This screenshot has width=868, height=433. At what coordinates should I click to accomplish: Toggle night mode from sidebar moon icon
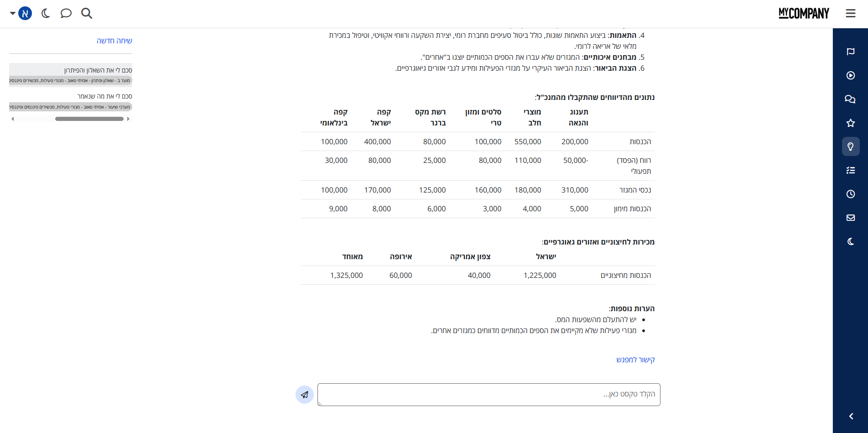click(850, 241)
